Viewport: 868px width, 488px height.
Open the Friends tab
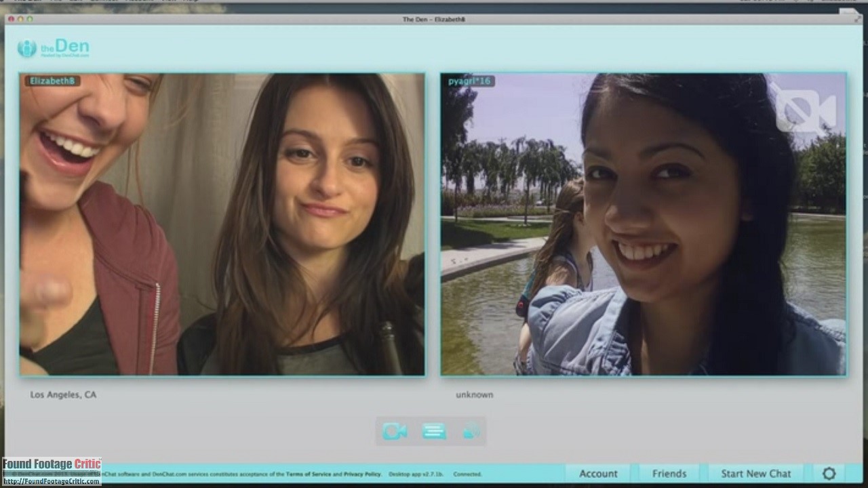669,474
